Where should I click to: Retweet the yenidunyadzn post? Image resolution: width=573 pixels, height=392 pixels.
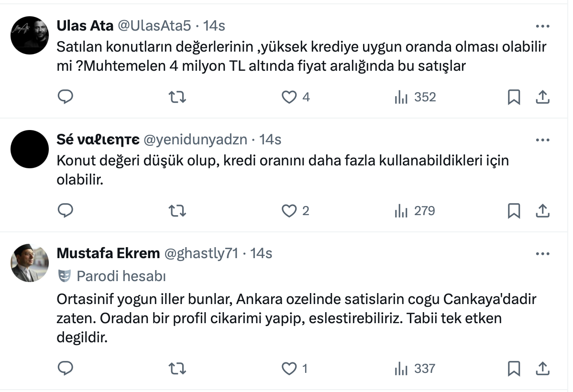point(178,211)
